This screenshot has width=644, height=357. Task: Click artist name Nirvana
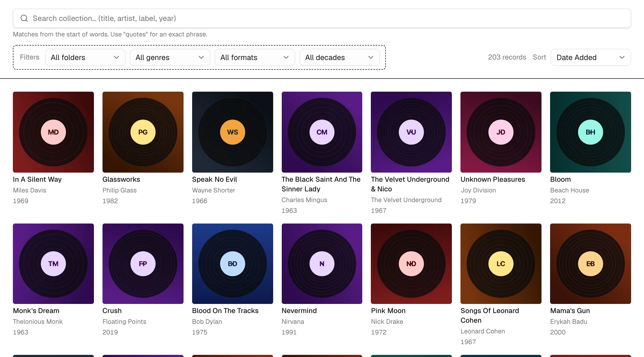click(293, 322)
